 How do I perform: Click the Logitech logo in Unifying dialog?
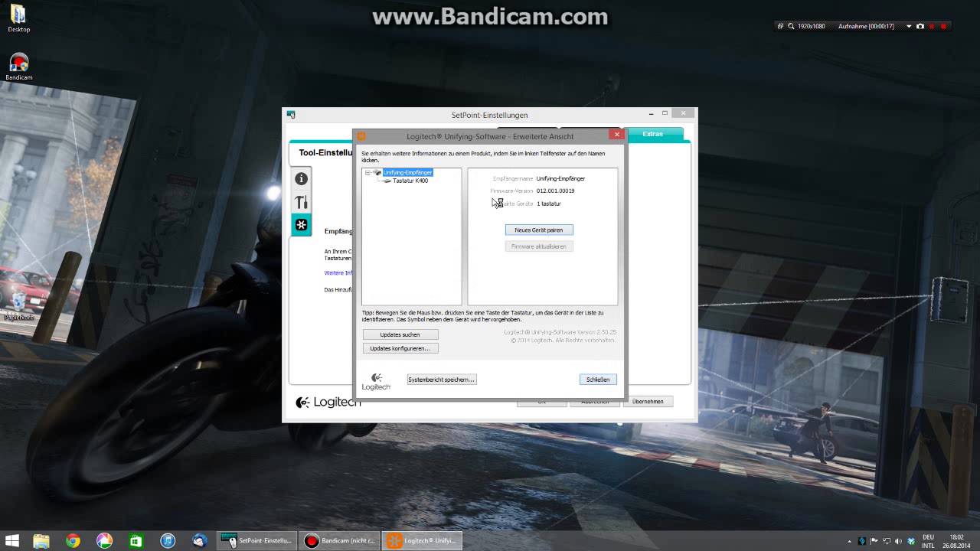(376, 381)
